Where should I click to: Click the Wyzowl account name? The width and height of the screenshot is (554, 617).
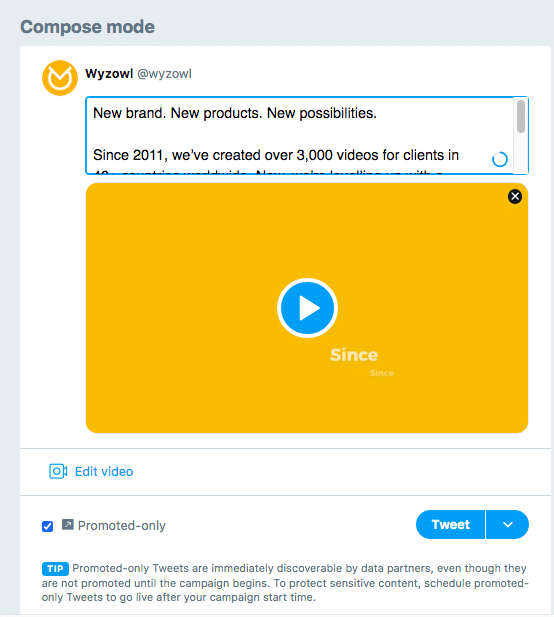pos(109,74)
